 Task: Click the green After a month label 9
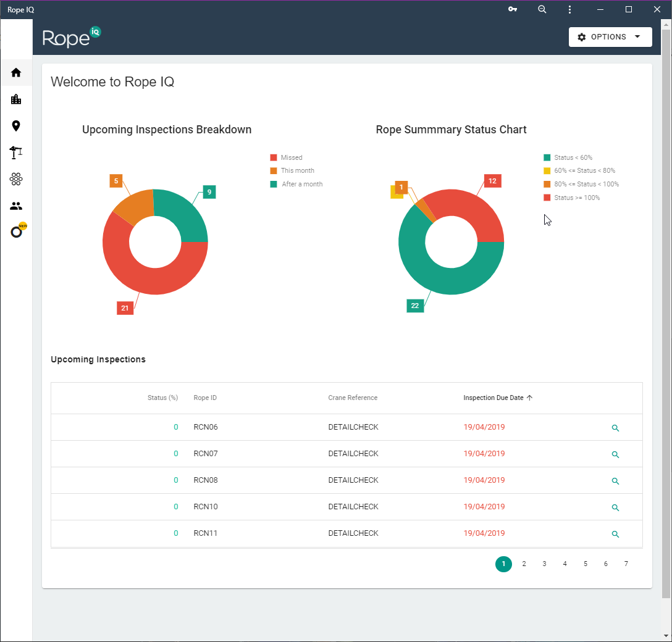point(209,192)
